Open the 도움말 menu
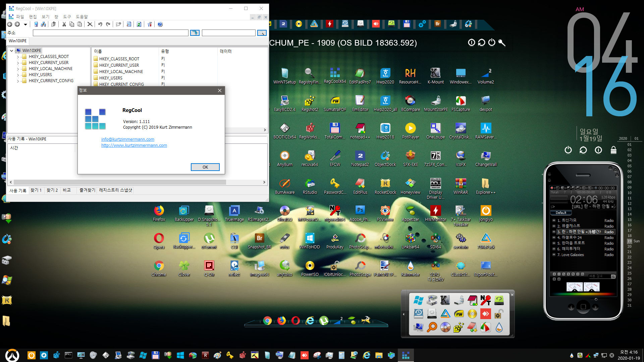Image resolution: width=644 pixels, height=362 pixels. [82, 17]
